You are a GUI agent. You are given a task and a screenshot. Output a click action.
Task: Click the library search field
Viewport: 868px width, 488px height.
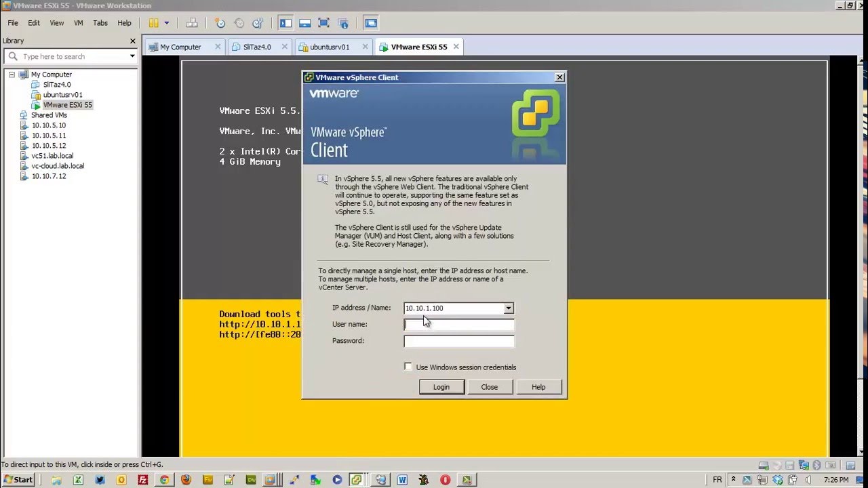[x=71, y=56]
